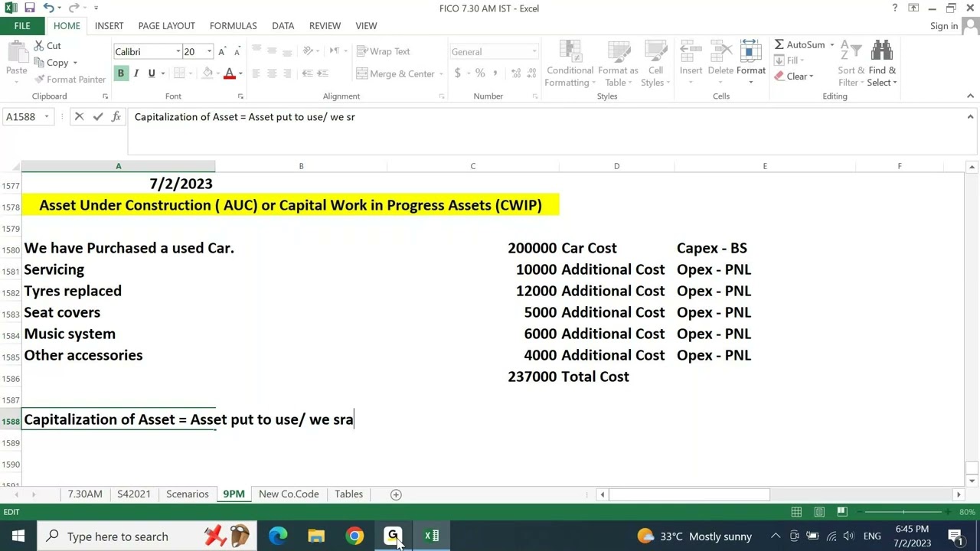Click the Clear eraser button
Image resolution: width=980 pixels, height=551 pixels.
(x=793, y=77)
